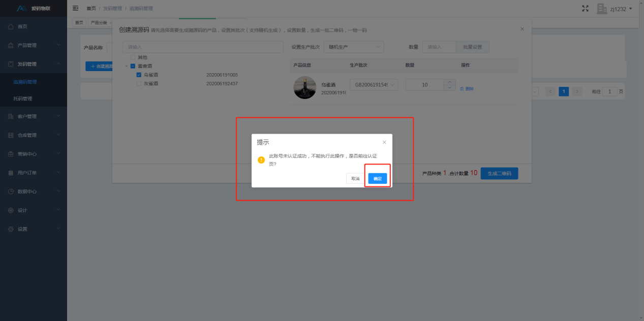Click the 前往 page number input
The image size is (644, 321).
click(609, 91)
